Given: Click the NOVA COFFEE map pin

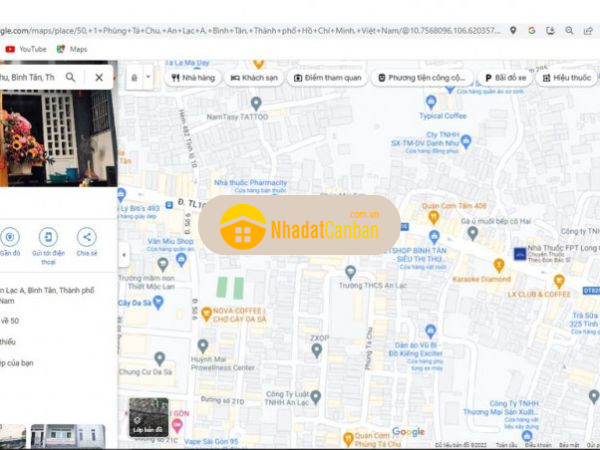Looking at the screenshot, I should 206,313.
